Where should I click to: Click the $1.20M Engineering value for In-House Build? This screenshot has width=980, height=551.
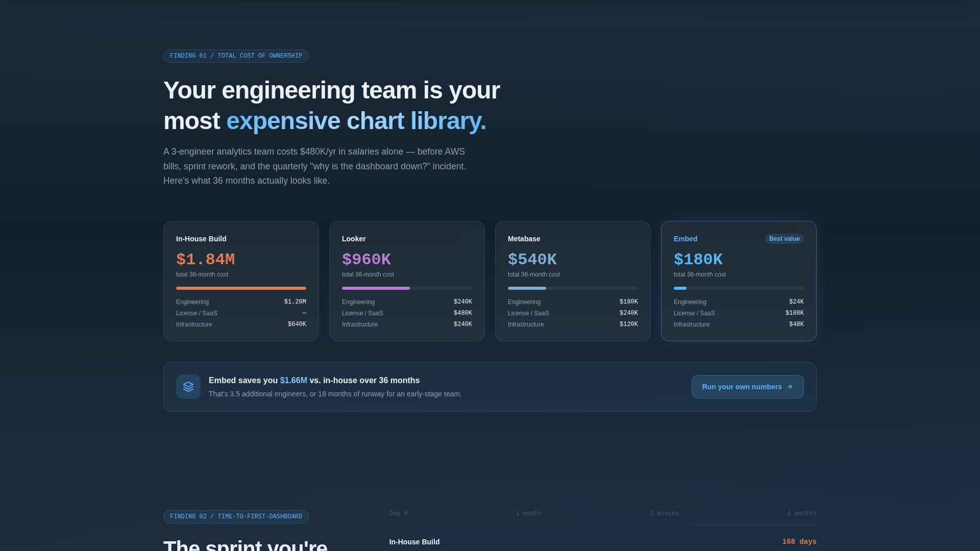click(295, 302)
